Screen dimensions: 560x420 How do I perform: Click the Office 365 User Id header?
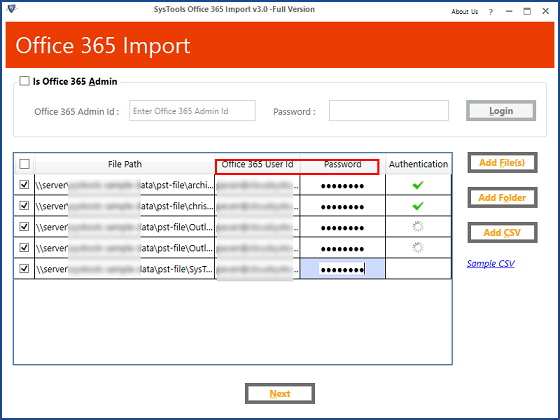258,164
